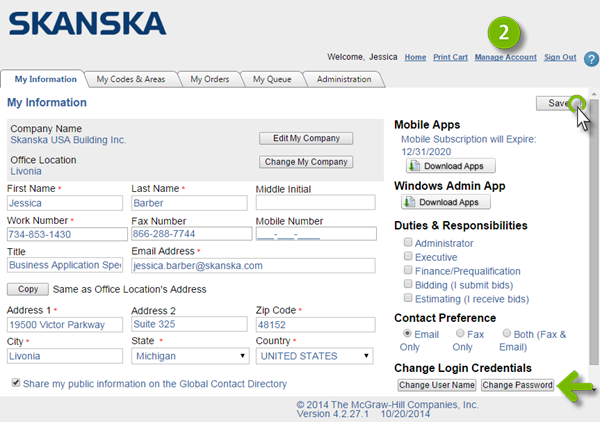This screenshot has width=600, height=422.
Task: Check the Finance/Prequalification checkbox
Action: click(x=408, y=270)
